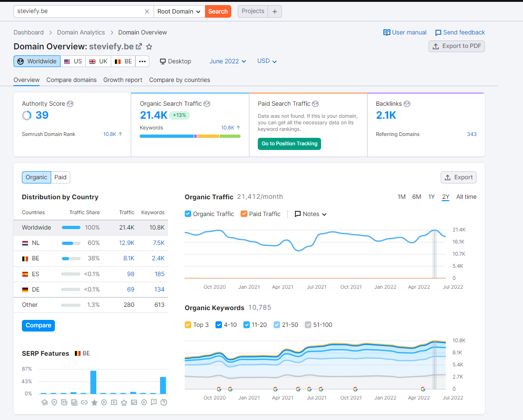Click the Desktop monitor icon
Screen dimensions: 523x420
(x=162, y=61)
